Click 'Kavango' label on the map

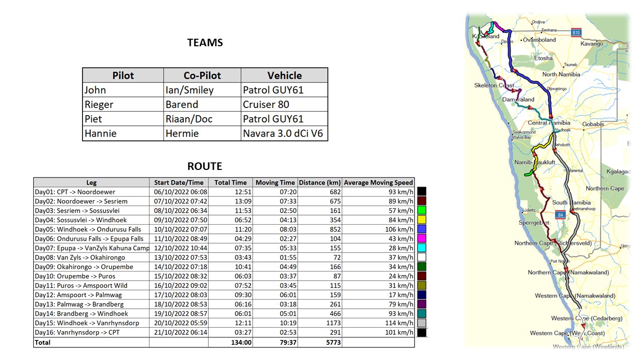pyautogui.click(x=592, y=44)
